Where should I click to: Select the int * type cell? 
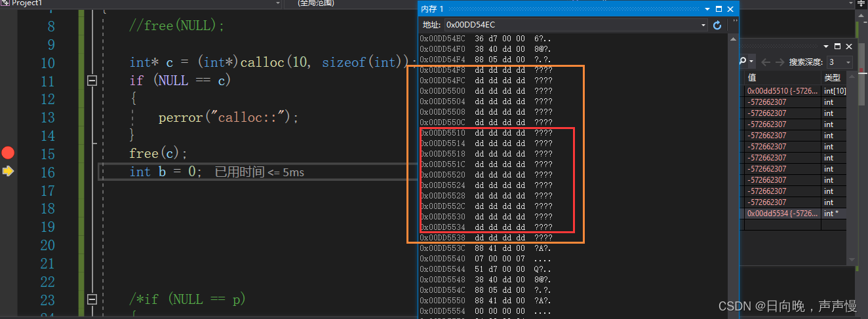(834, 214)
